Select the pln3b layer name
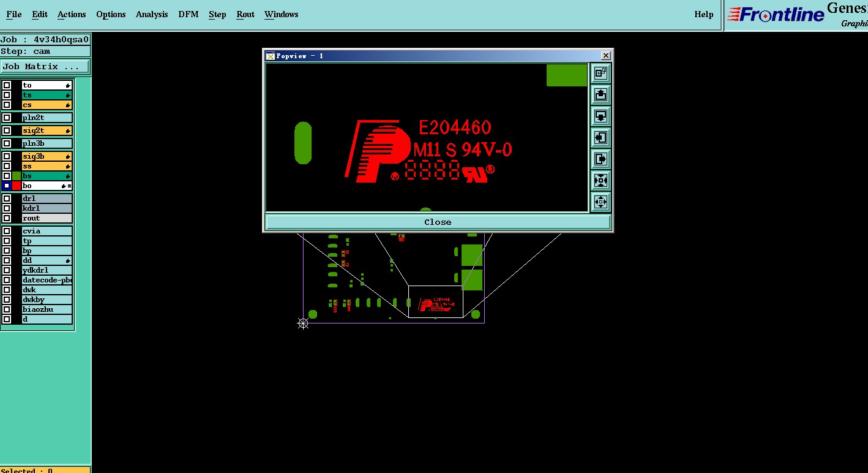This screenshot has height=473, width=868. click(47, 143)
